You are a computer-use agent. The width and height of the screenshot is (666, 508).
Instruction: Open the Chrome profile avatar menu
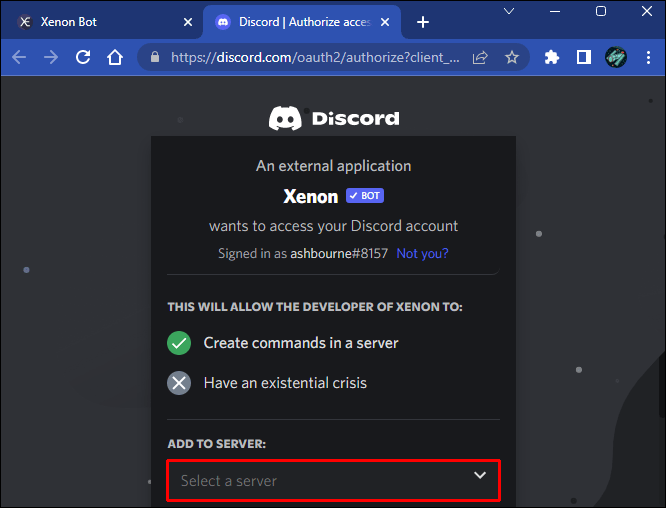(615, 57)
